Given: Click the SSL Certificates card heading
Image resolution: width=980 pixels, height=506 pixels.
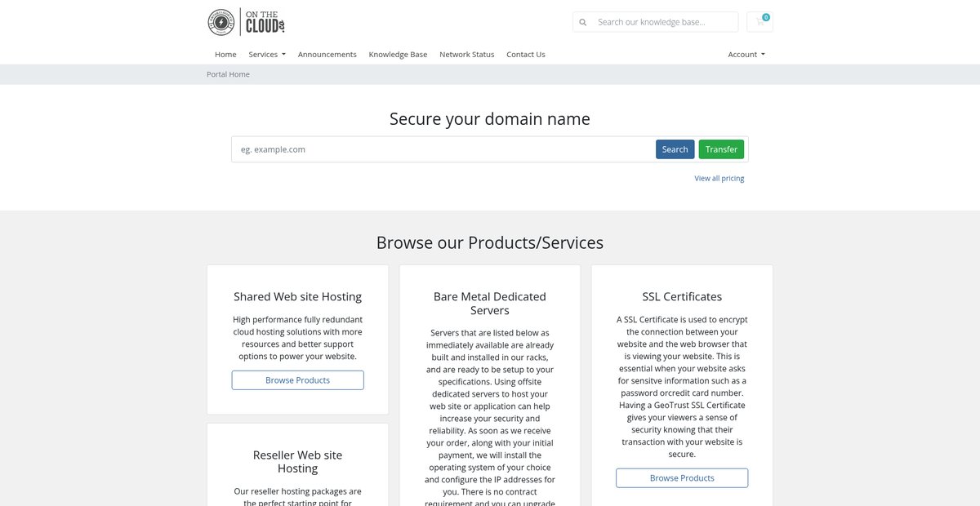Looking at the screenshot, I should pyautogui.click(x=682, y=296).
